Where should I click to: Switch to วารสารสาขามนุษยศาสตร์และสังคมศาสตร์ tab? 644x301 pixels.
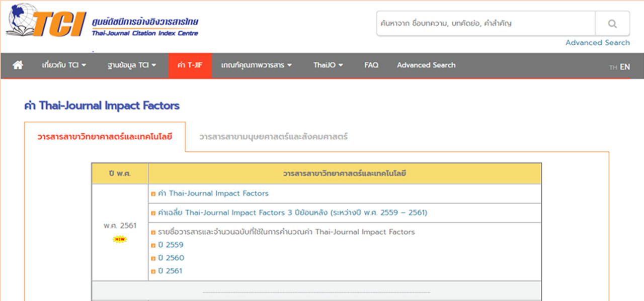[x=273, y=136]
